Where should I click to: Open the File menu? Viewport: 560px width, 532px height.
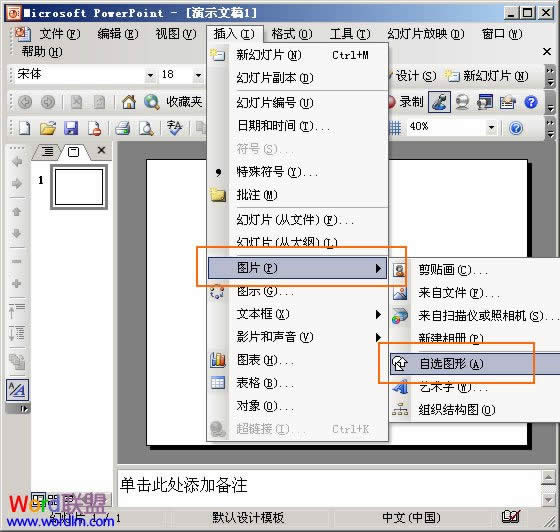click(60, 34)
